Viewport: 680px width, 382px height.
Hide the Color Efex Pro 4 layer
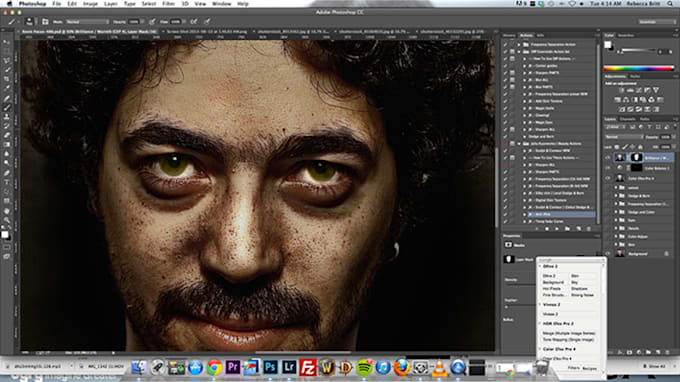coord(608,178)
